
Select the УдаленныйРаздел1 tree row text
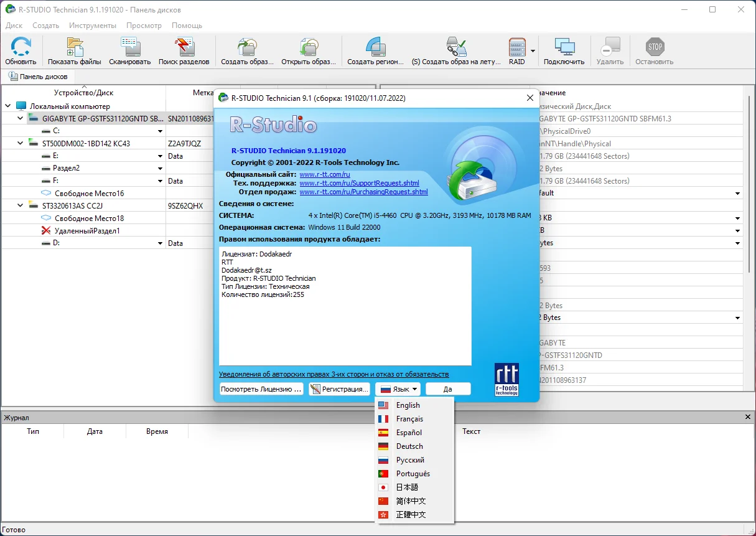click(x=87, y=231)
